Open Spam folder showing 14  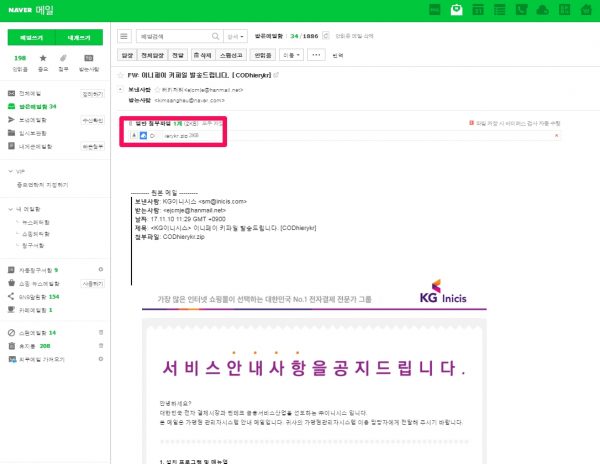click(x=32, y=333)
